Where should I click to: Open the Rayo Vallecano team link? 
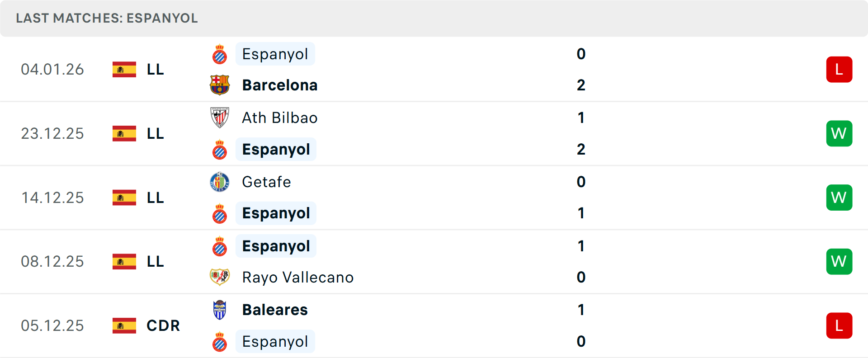coord(297,277)
